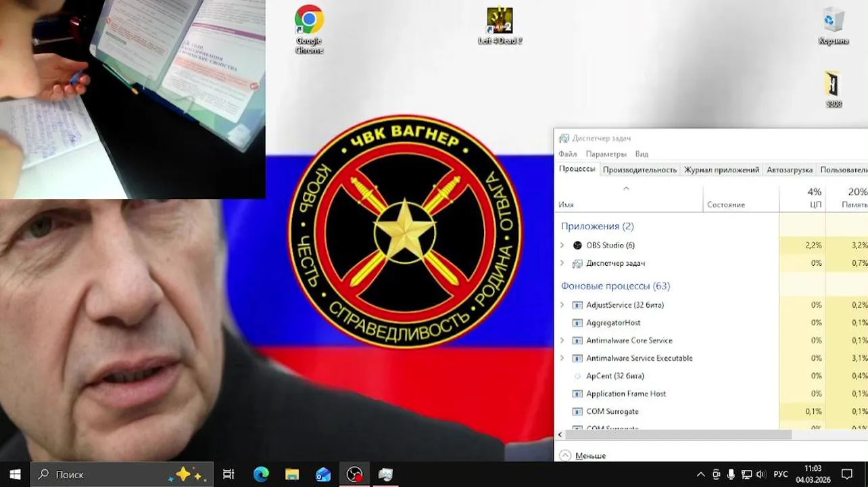The width and height of the screenshot is (868, 487).
Task: Launch the Left 4 Dead 2 desktop icon
Action: tap(500, 26)
